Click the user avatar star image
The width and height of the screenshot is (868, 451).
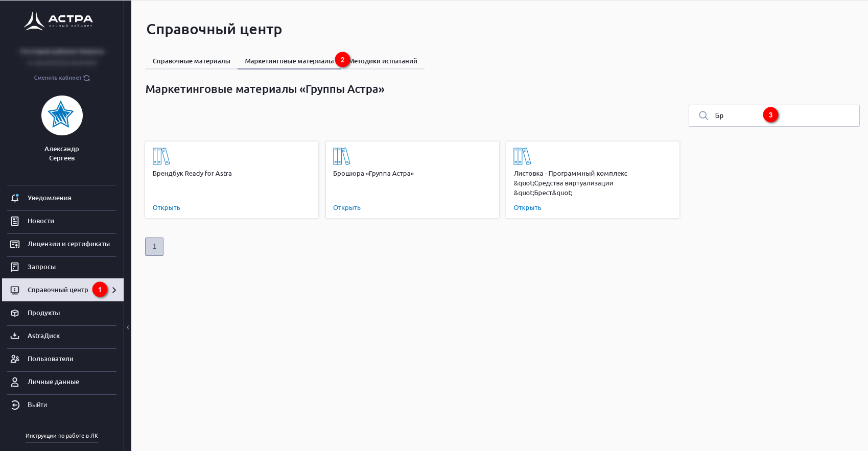point(62,115)
